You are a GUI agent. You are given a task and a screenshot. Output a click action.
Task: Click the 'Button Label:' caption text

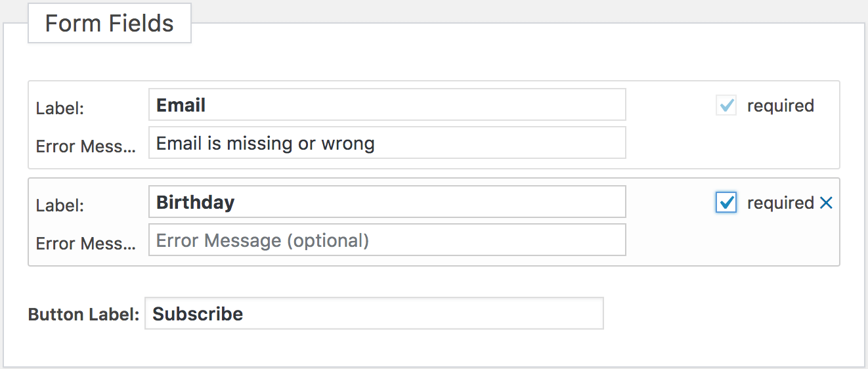(x=83, y=315)
